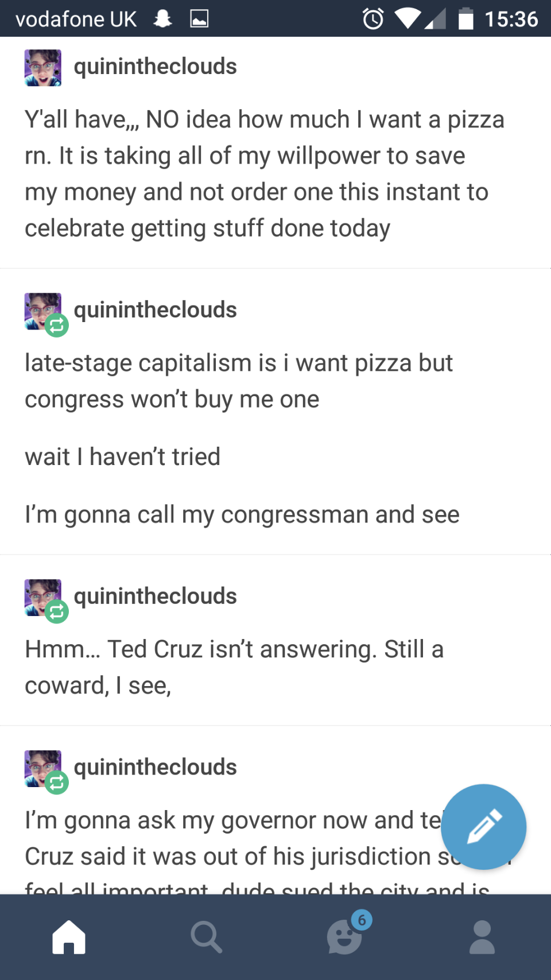
Task: Open the Account profile tab icon
Action: 482,937
